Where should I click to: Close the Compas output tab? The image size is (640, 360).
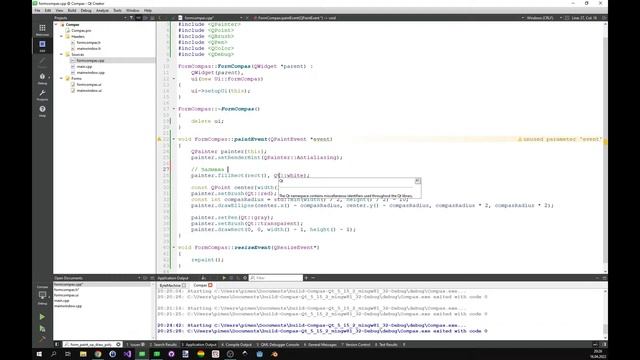(210, 285)
